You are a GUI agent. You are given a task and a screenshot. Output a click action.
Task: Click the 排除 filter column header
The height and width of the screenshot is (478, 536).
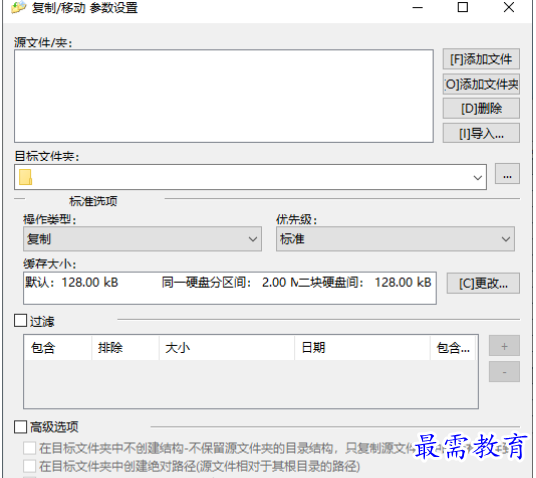tap(125, 348)
